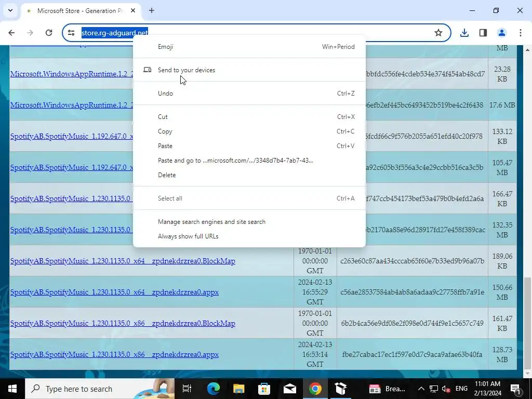Choose Always show full URLs
The height and width of the screenshot is (399, 532).
tap(249, 236)
